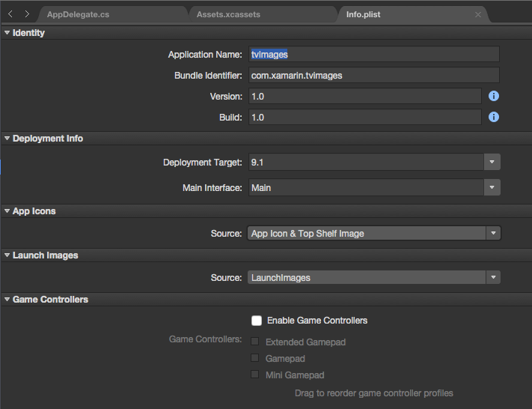Open the Deployment Target dropdown
The image size is (532, 409).
[x=492, y=162]
